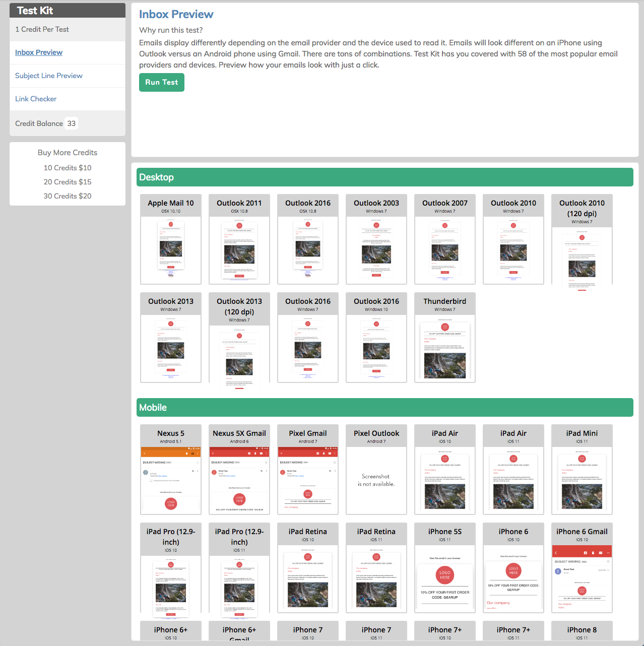Click Pixel Outlook unavailable screenshot card
Viewport: 644px width, 646px height.
[x=376, y=470]
